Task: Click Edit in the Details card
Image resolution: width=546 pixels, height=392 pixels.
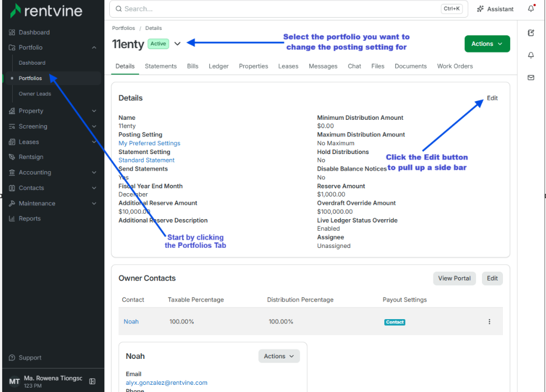Action: coord(492,98)
